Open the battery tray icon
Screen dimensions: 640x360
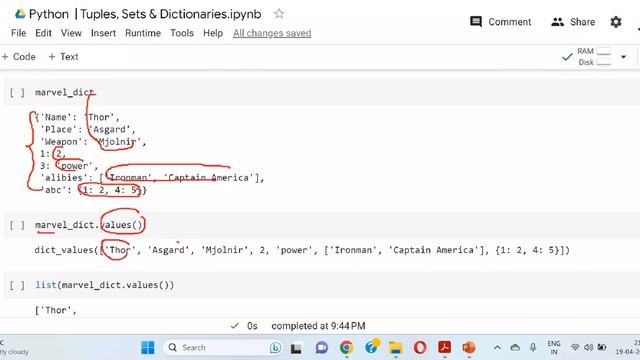pos(602,347)
